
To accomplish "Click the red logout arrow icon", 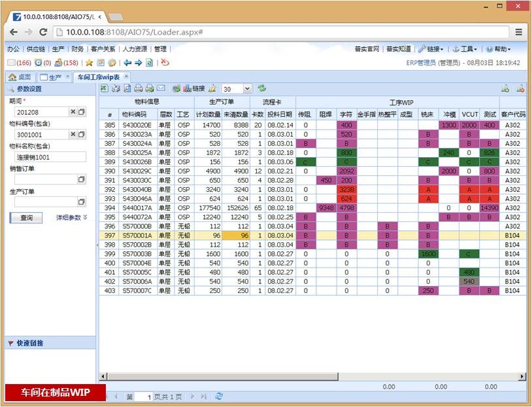I will (x=165, y=62).
